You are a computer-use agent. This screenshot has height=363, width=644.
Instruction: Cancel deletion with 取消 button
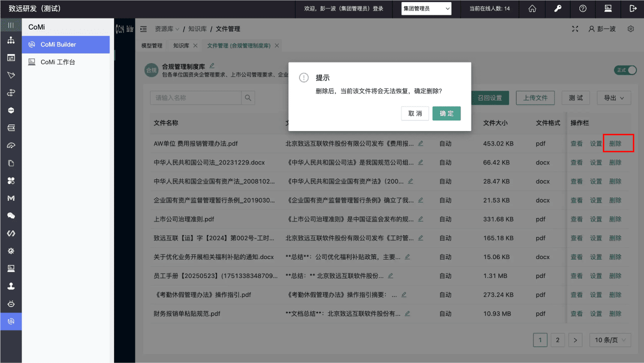pyautogui.click(x=415, y=113)
